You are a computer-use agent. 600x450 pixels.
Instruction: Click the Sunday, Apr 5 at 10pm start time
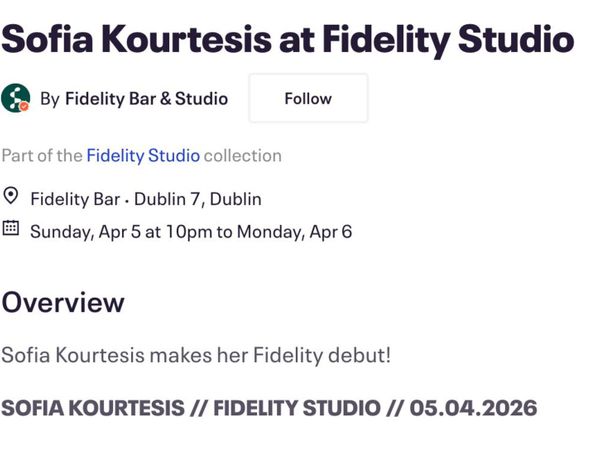coord(121,232)
